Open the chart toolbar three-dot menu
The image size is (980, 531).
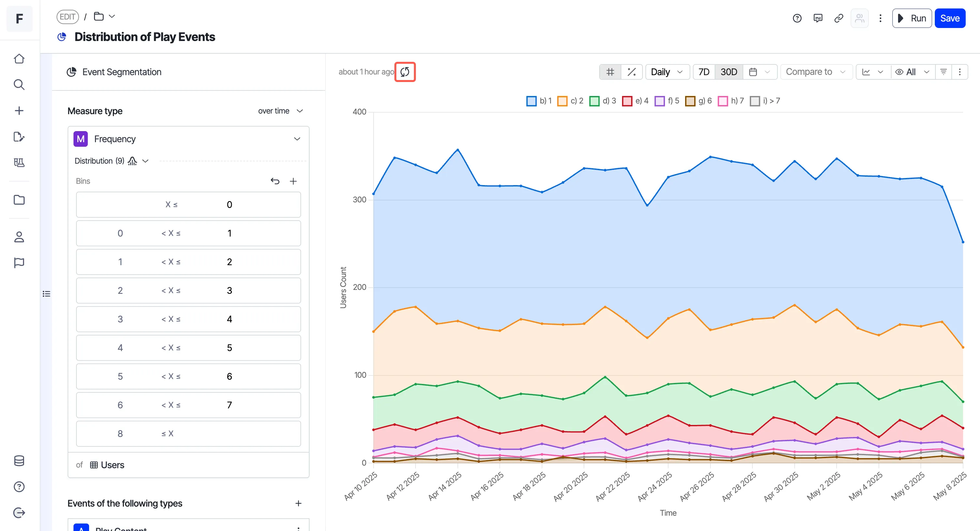tap(960, 72)
